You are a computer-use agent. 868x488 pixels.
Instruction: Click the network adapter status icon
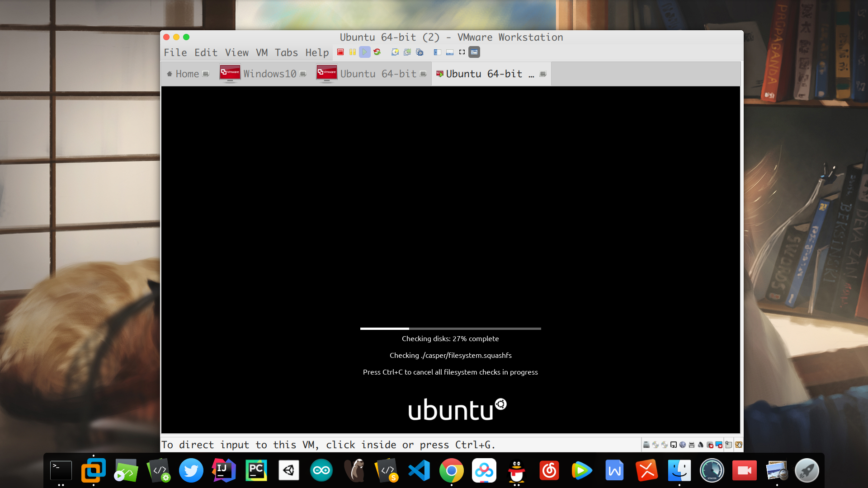coord(682,446)
